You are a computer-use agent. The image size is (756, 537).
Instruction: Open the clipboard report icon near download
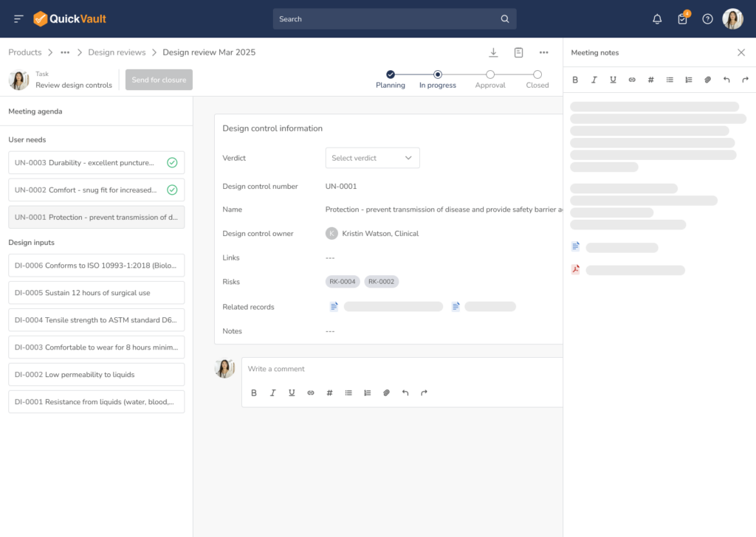pos(518,52)
